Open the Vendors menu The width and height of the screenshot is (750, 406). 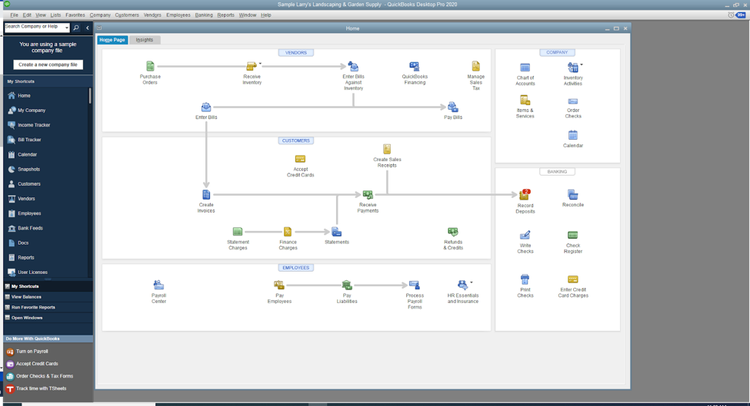(152, 15)
